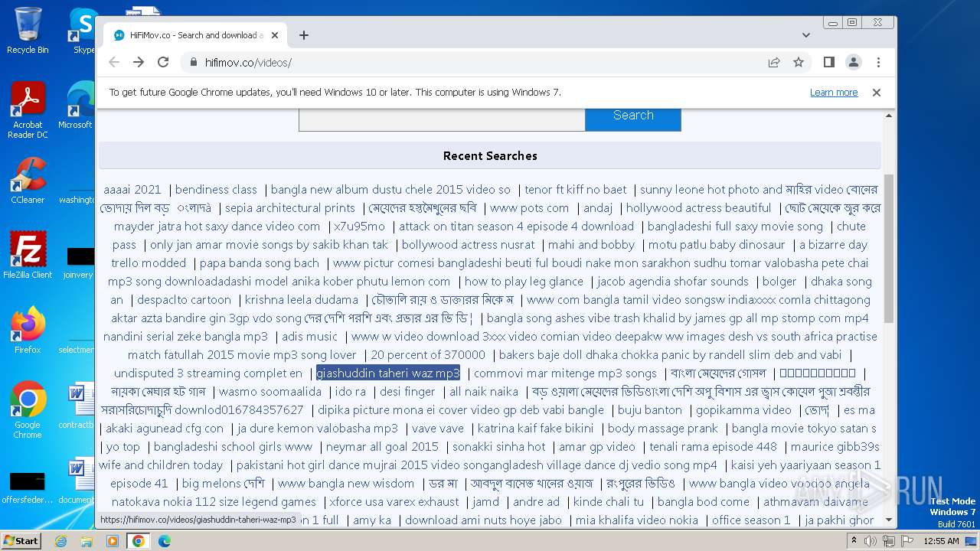Open '20 percent of 370000' link
980x551 pixels.
pos(428,355)
